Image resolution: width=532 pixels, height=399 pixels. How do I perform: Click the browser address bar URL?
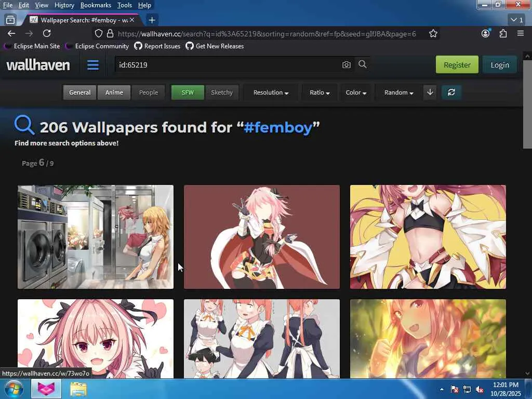(267, 34)
